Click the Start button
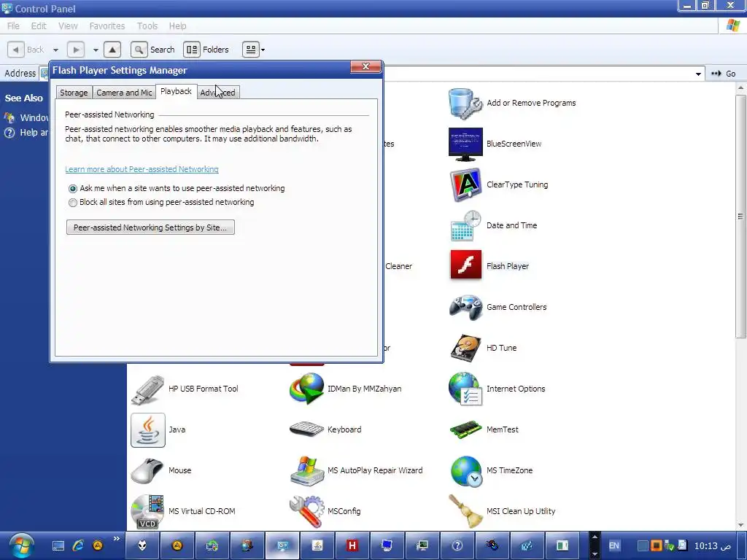This screenshot has width=747, height=560. point(21,545)
